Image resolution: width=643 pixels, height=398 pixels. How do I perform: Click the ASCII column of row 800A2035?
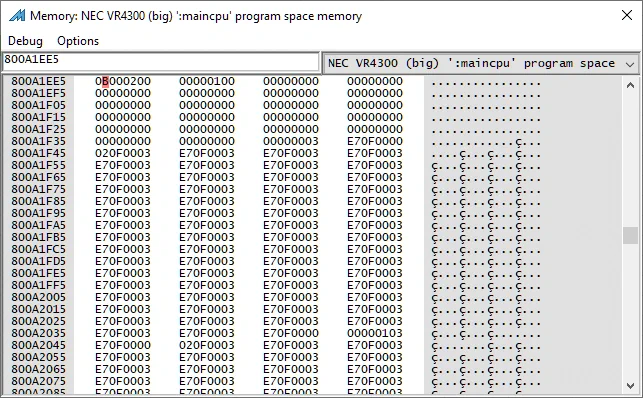tap(486, 334)
